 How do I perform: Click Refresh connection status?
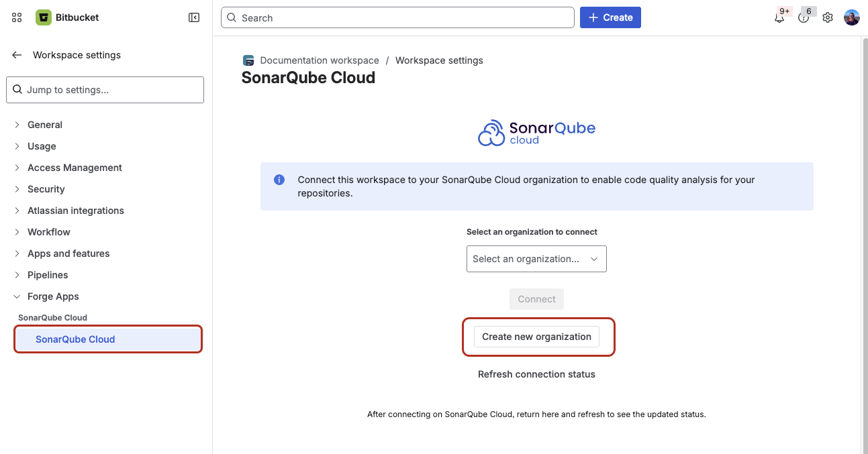[536, 374]
